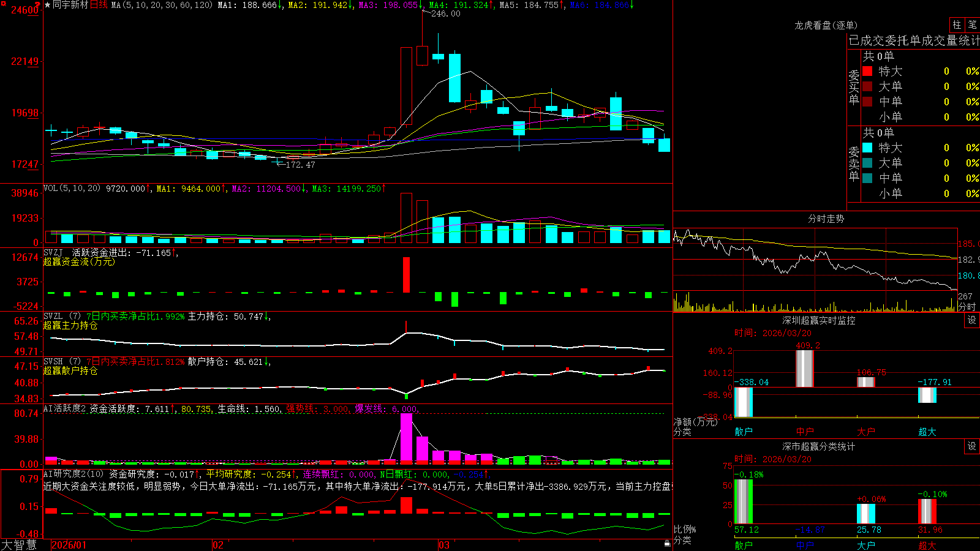
Task: Click the stock name 同宇新材
Action: point(70,5)
